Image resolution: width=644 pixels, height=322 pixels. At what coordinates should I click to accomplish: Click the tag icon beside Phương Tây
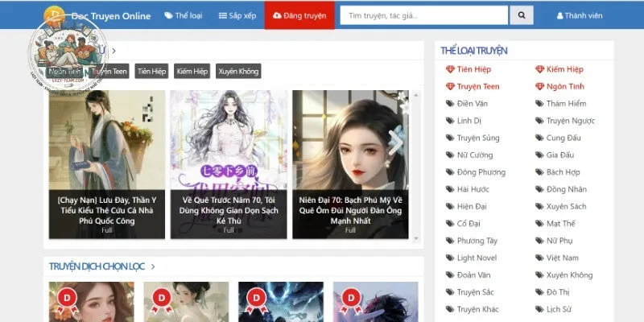point(450,241)
